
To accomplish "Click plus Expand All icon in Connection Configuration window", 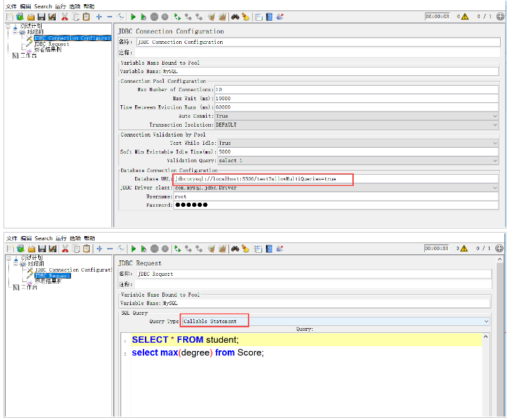I will click(99, 17).
